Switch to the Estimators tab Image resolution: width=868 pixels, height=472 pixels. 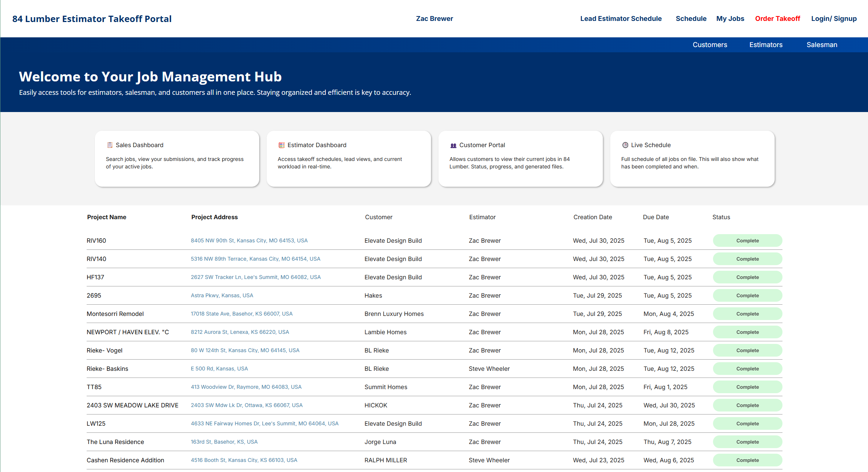coord(766,45)
